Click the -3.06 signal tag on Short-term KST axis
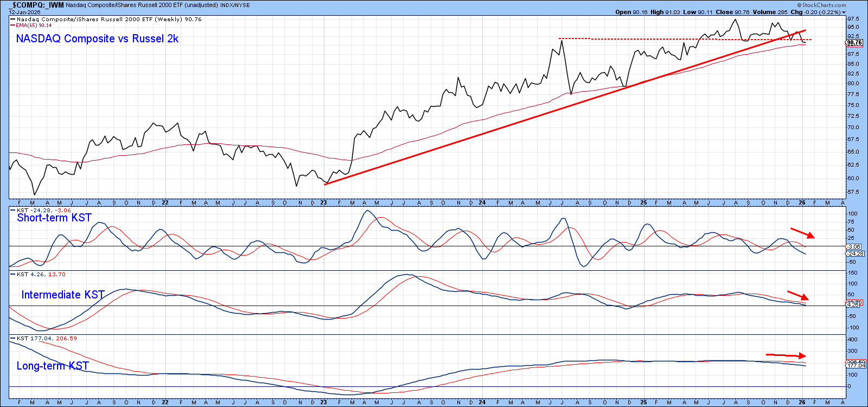Image resolution: width=868 pixels, height=407 pixels. pos(854,247)
